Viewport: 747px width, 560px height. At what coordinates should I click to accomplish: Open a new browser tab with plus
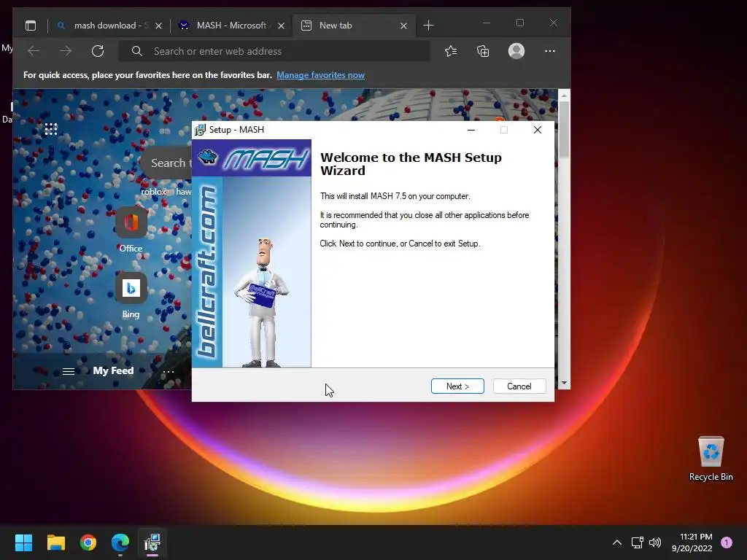click(x=428, y=26)
